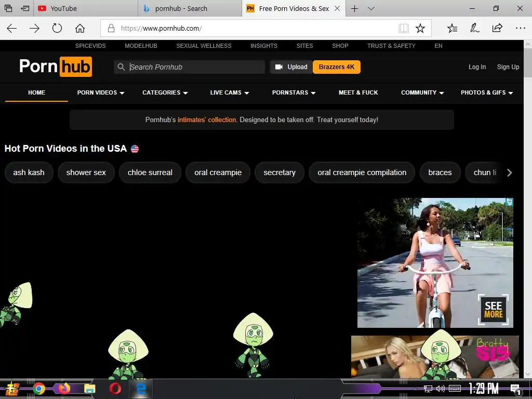Focus the site search input field
Screen dimensions: 532x399
(189, 67)
